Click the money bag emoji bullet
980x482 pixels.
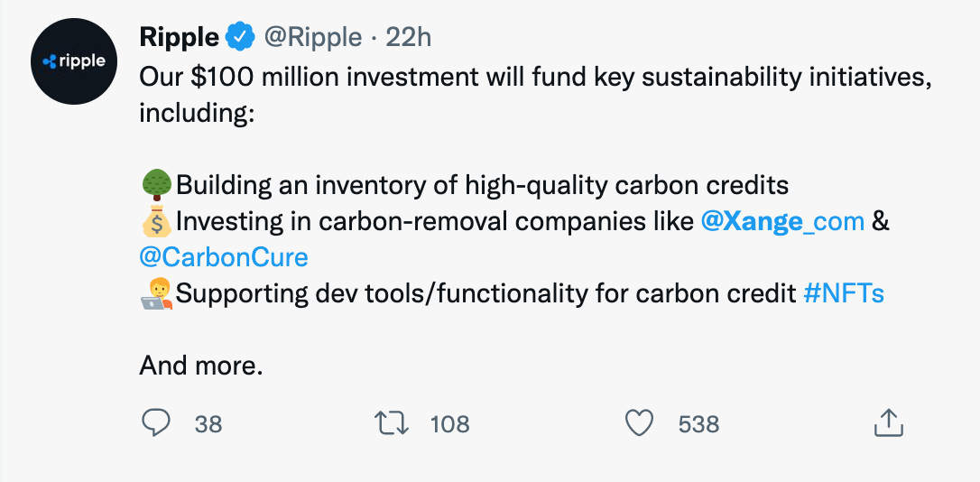point(157,221)
